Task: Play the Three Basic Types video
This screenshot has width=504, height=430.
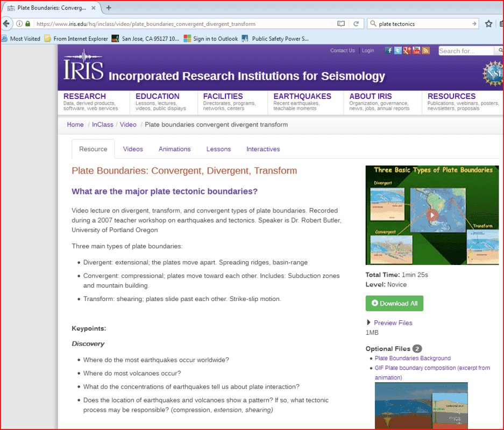Action: (432, 215)
